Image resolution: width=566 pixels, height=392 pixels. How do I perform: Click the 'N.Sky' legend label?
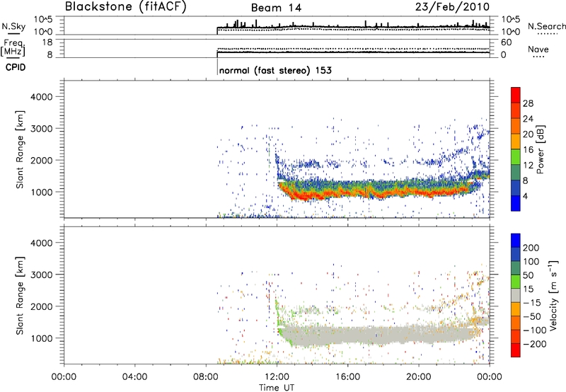coord(13,26)
